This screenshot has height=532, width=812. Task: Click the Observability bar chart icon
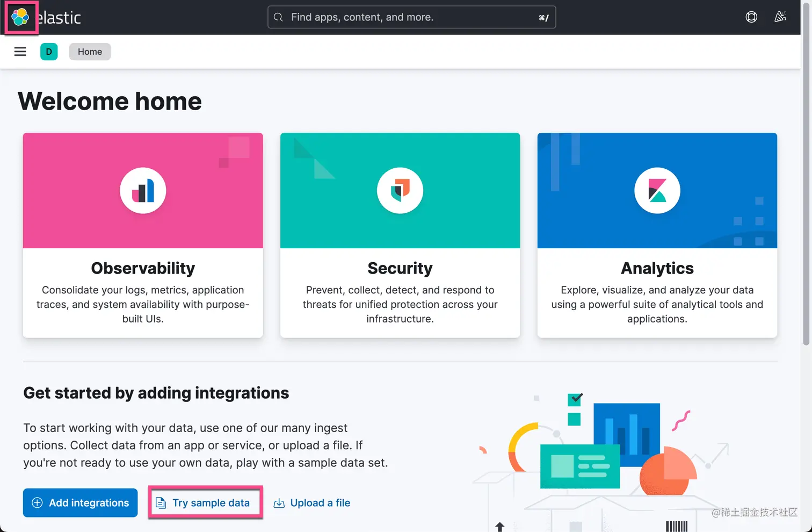(143, 191)
